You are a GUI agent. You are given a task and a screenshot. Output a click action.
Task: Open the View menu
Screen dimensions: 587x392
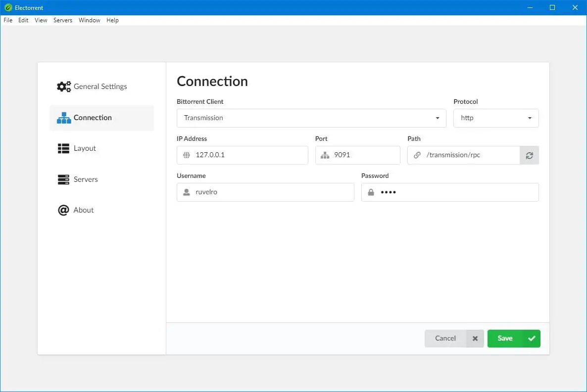tap(41, 20)
